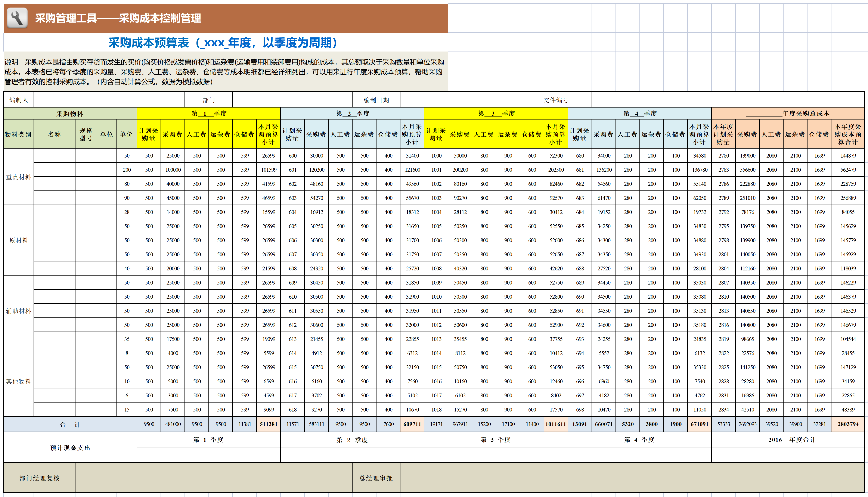Select the 总经理审批 label cell
Image resolution: width=868 pixels, height=497 pixels.
[x=376, y=478]
